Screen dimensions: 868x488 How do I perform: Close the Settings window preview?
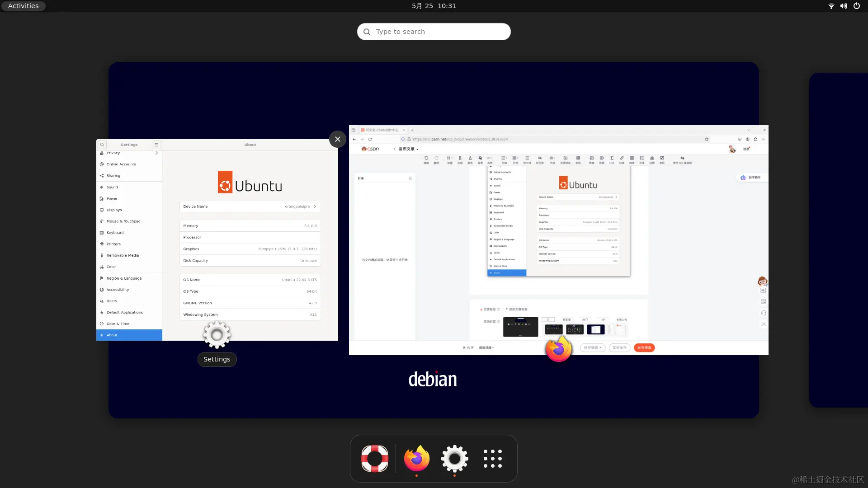[338, 139]
